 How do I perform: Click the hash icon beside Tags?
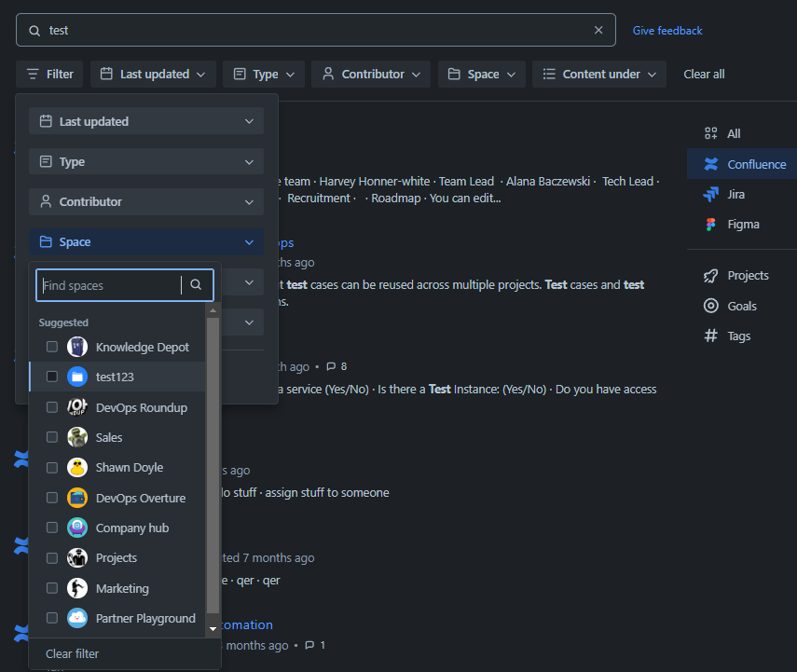coord(710,336)
